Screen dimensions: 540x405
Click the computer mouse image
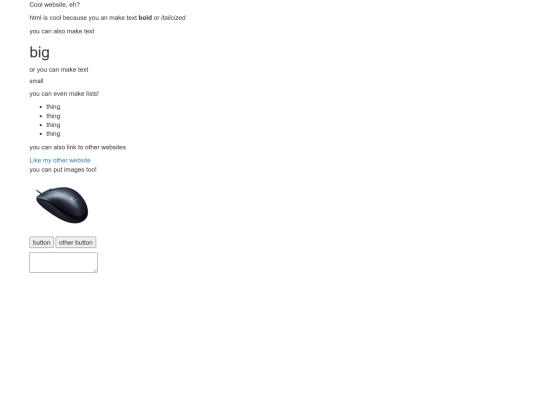(x=62, y=205)
